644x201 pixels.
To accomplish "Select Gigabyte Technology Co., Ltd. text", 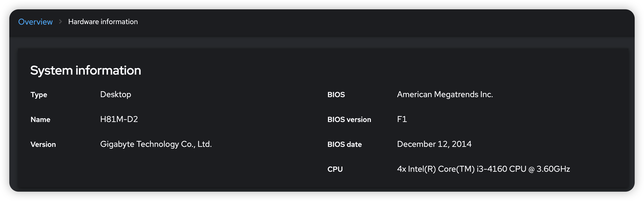I will pyautogui.click(x=156, y=144).
